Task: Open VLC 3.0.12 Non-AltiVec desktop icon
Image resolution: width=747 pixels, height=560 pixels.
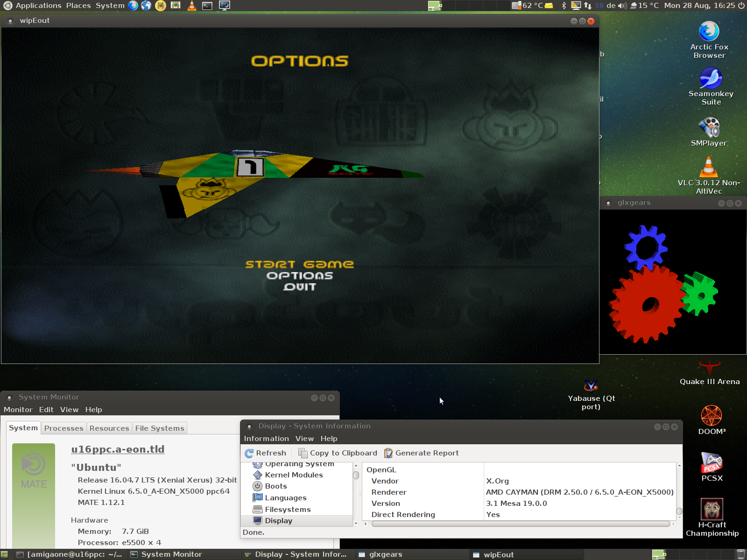Action: pyautogui.click(x=709, y=175)
